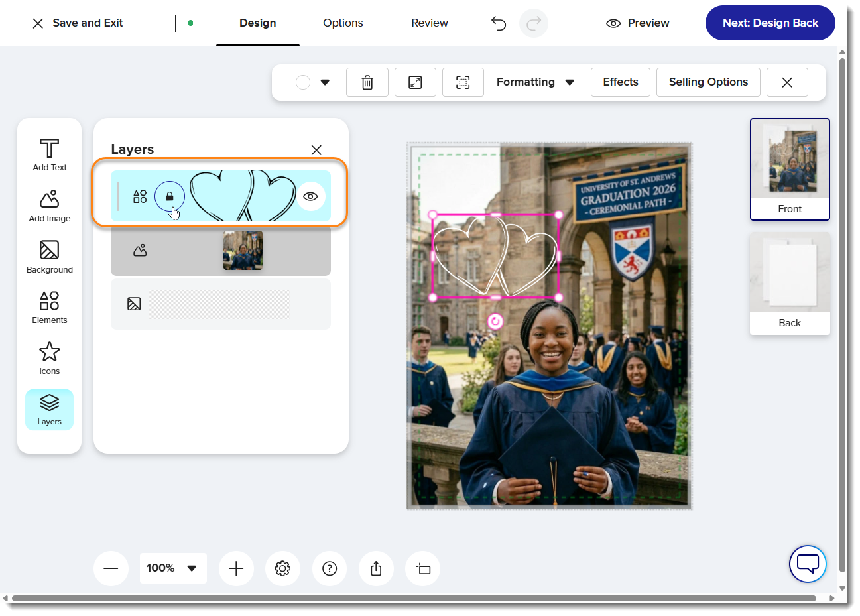Select the Back page thumbnail
Screen dimensions: 860x616
click(789, 283)
